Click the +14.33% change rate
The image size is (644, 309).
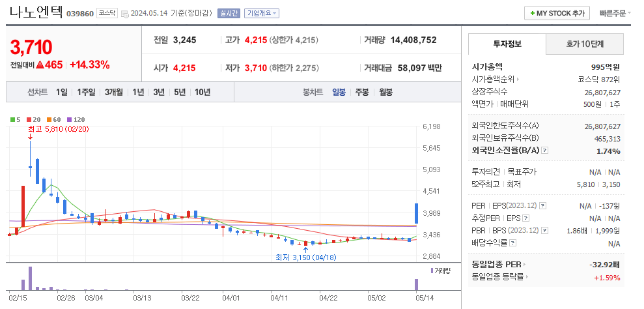[x=90, y=65]
